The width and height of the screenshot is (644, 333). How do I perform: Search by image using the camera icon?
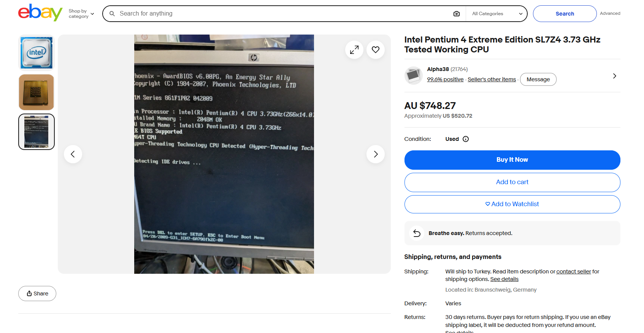coord(457,14)
